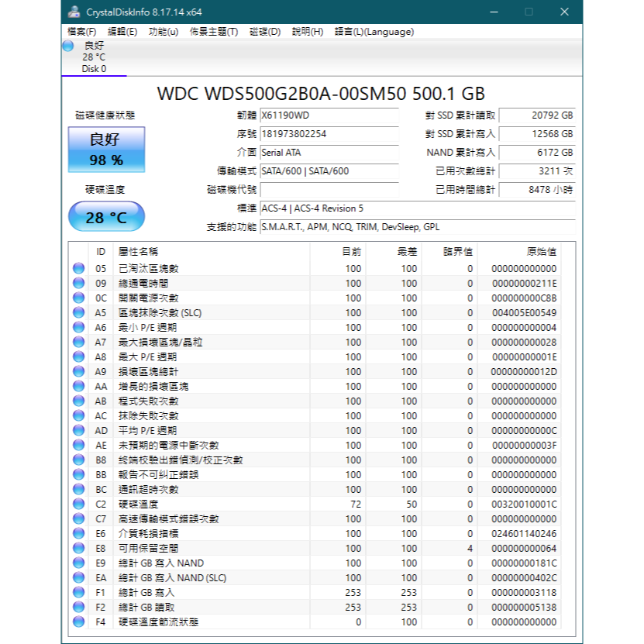This screenshot has height=644, width=644.
Task: Click the status orb for attribute A6
Action: (x=78, y=327)
